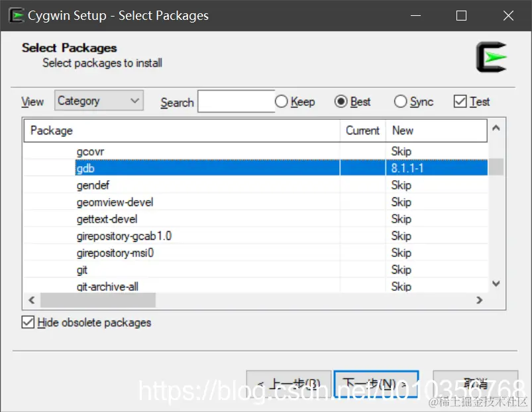Maximize the Cygwin Setup window
Image resolution: width=532 pixels, height=412 pixels.
(461, 16)
